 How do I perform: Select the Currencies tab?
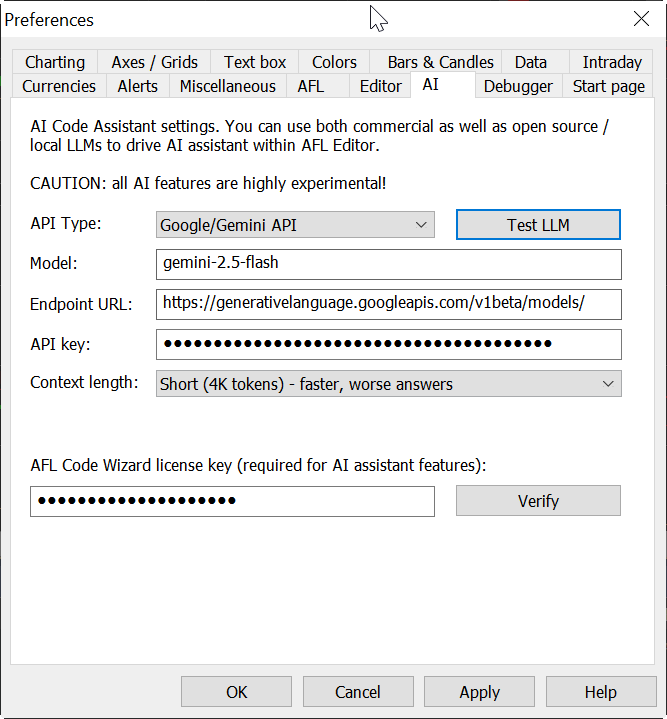[59, 86]
